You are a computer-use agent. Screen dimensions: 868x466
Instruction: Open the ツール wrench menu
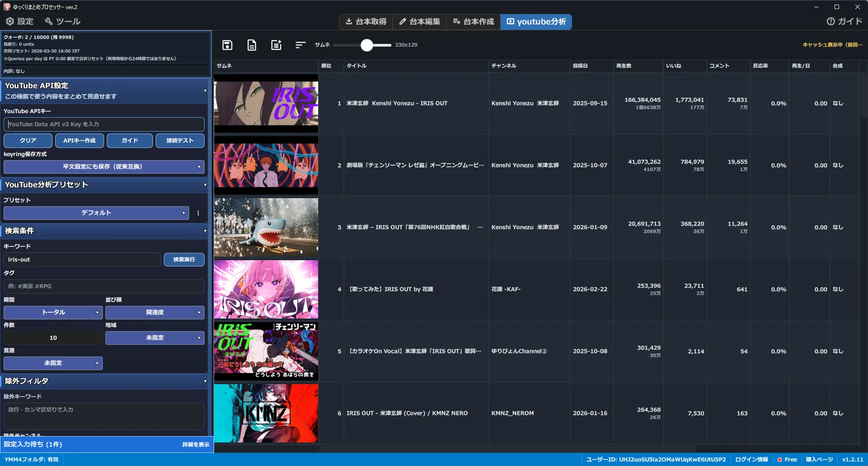(62, 21)
